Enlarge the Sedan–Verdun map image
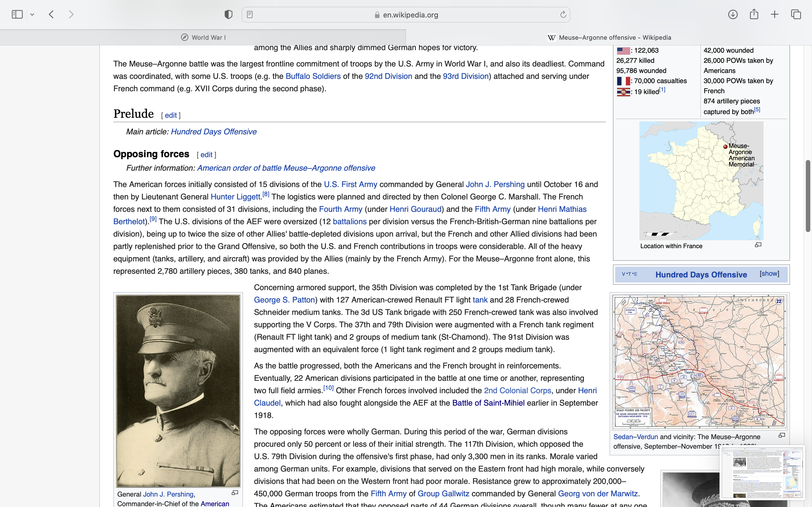 [782, 435]
